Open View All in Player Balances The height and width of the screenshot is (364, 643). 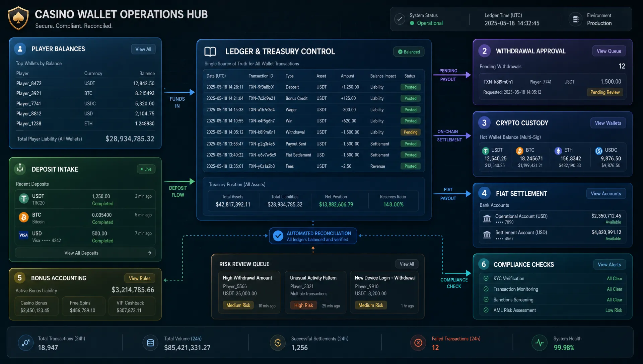point(143,49)
